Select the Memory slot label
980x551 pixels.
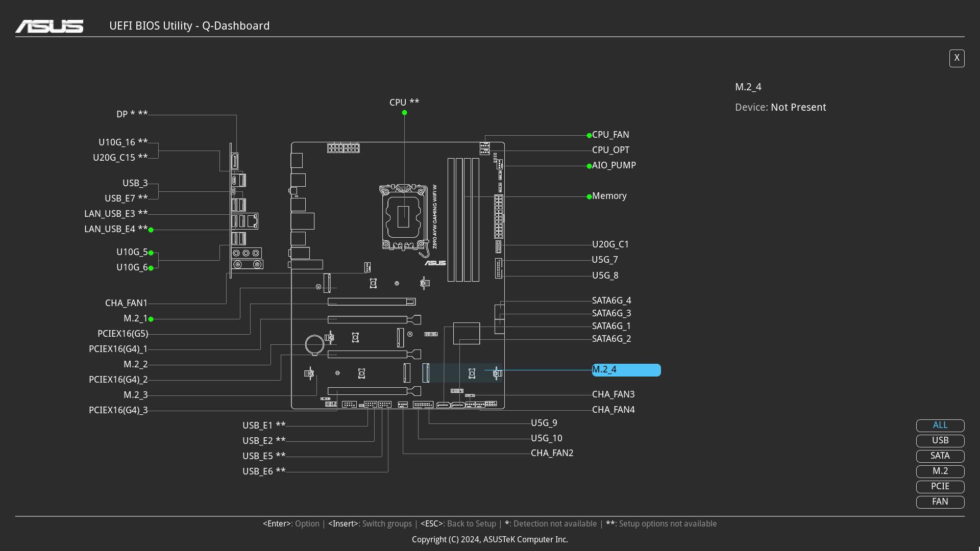(609, 196)
